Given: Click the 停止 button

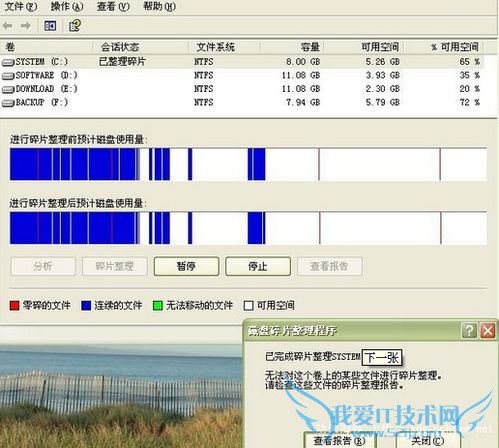Looking at the screenshot, I should coord(258,266).
